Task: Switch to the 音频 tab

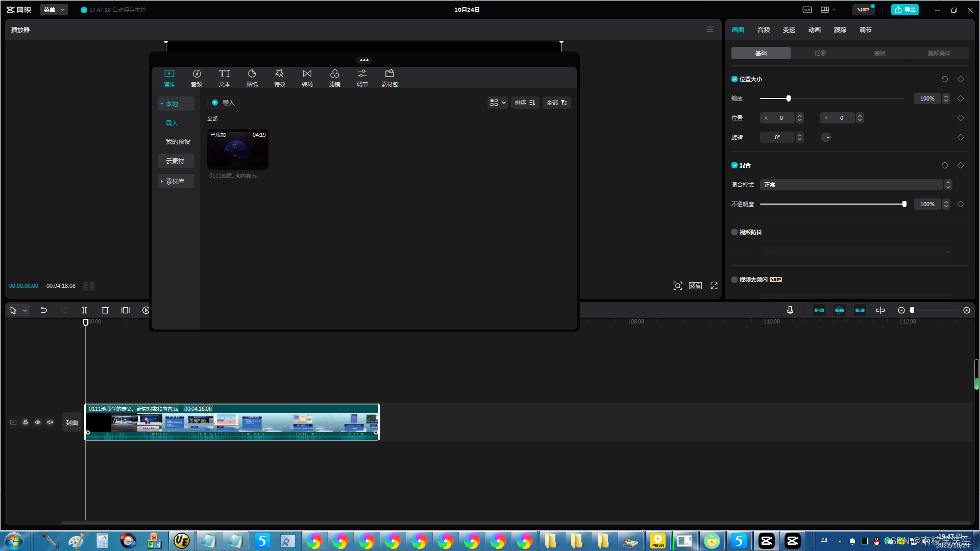Action: click(x=763, y=30)
